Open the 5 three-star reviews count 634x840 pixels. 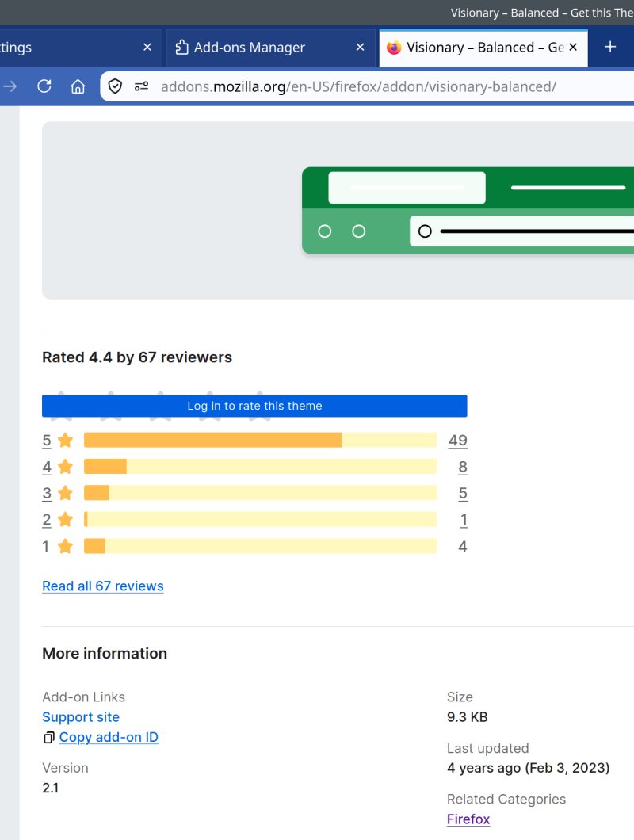tap(463, 493)
